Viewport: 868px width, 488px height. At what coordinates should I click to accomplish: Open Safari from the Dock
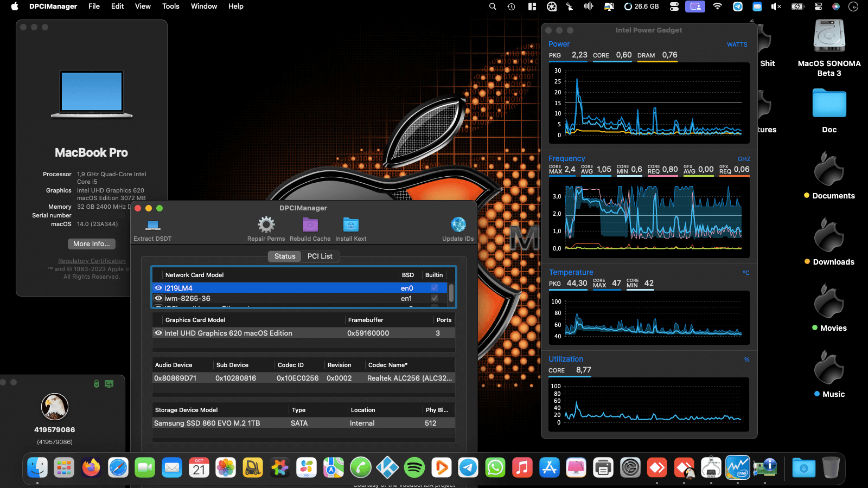tap(118, 467)
